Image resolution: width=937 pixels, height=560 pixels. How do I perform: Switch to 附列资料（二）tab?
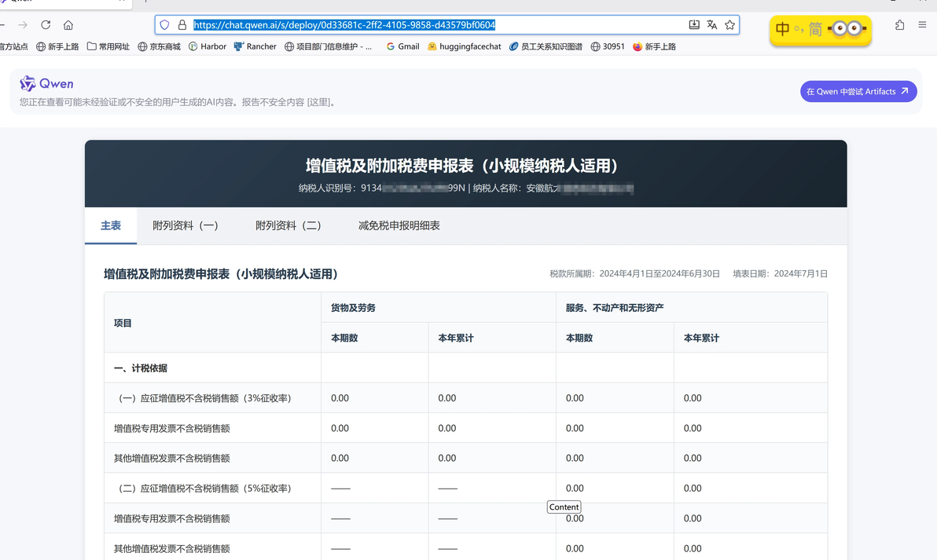[x=288, y=225]
